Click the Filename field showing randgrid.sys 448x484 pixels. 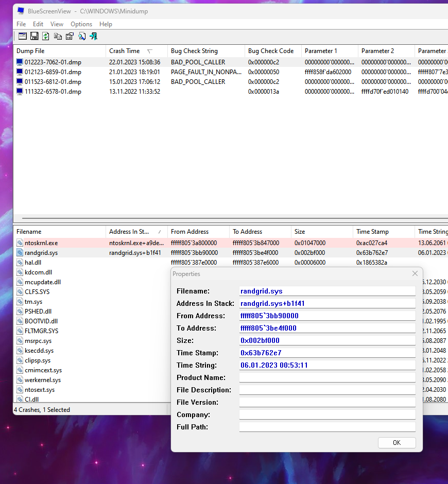tap(328, 291)
